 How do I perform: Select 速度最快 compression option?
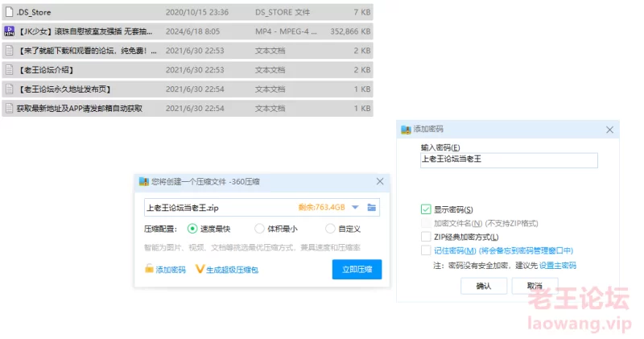tap(192, 229)
